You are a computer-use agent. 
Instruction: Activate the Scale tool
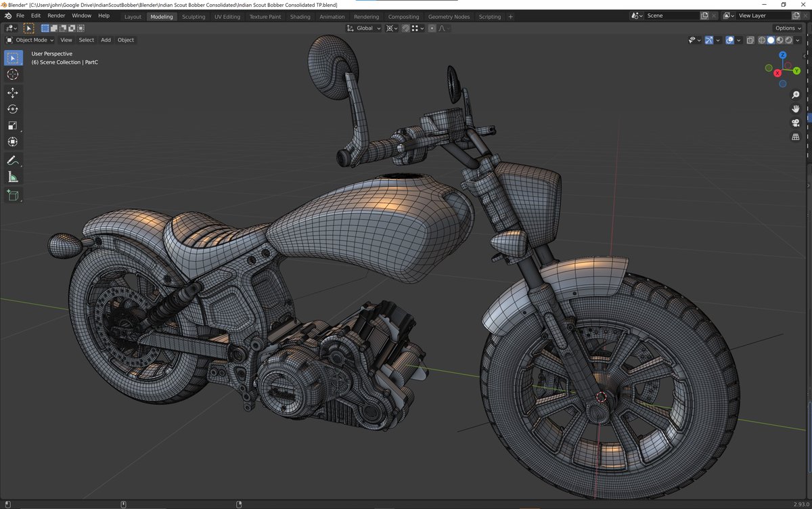tap(13, 125)
